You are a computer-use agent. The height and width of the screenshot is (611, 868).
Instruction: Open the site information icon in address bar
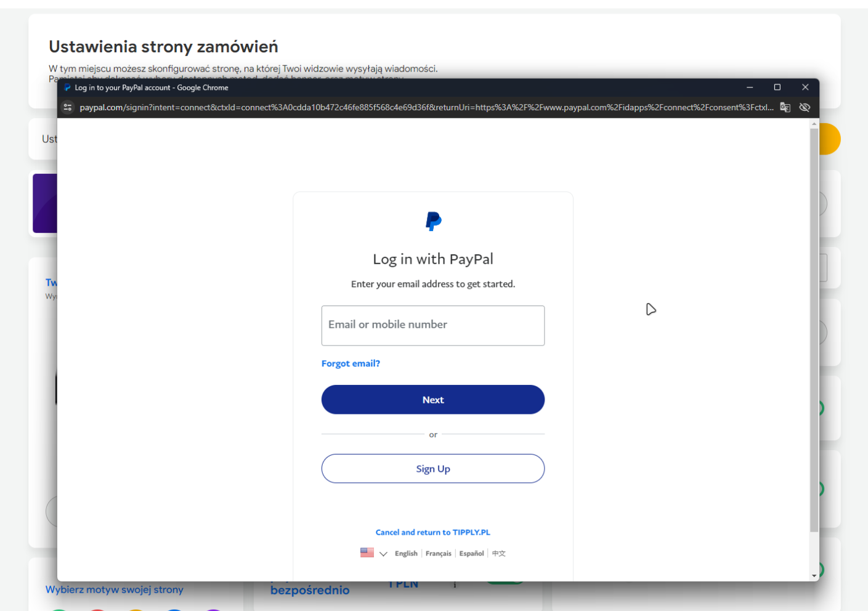point(68,107)
